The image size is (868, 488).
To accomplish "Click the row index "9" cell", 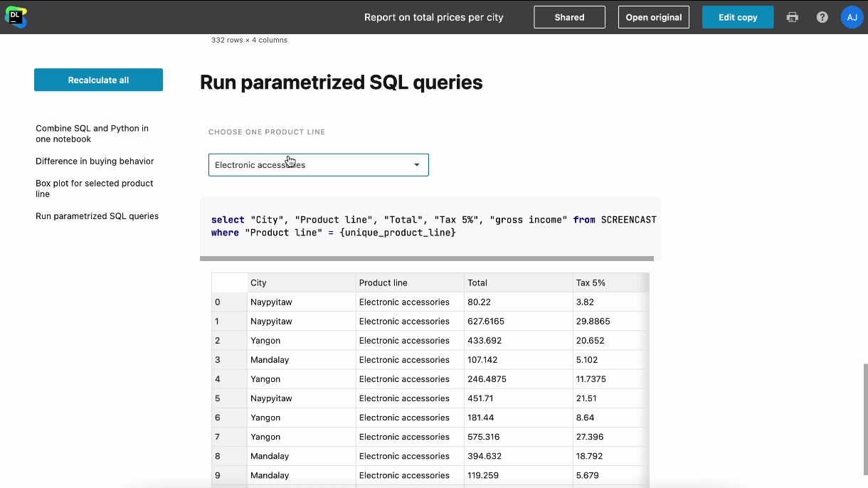I will 229,475.
